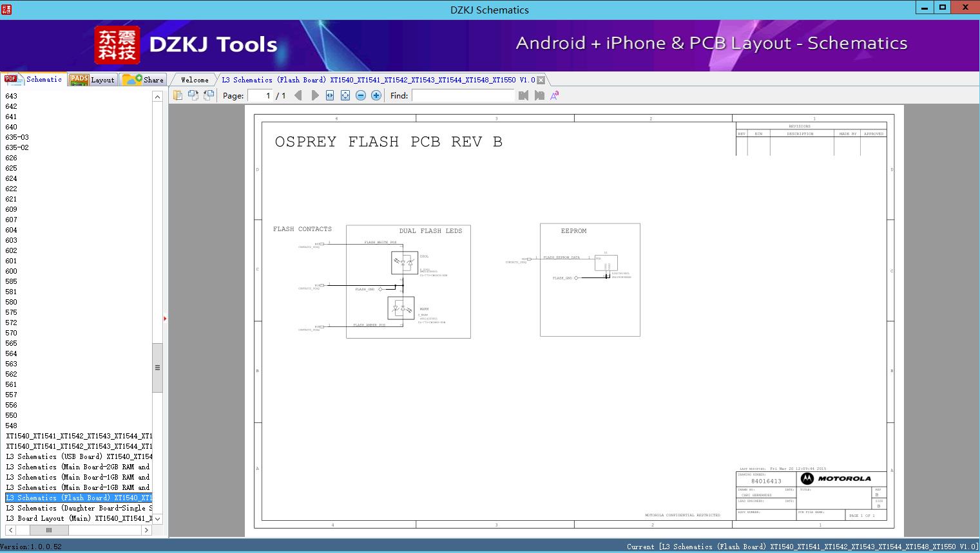Open the copy page icon
The height and width of the screenshot is (553, 980).
point(178,95)
